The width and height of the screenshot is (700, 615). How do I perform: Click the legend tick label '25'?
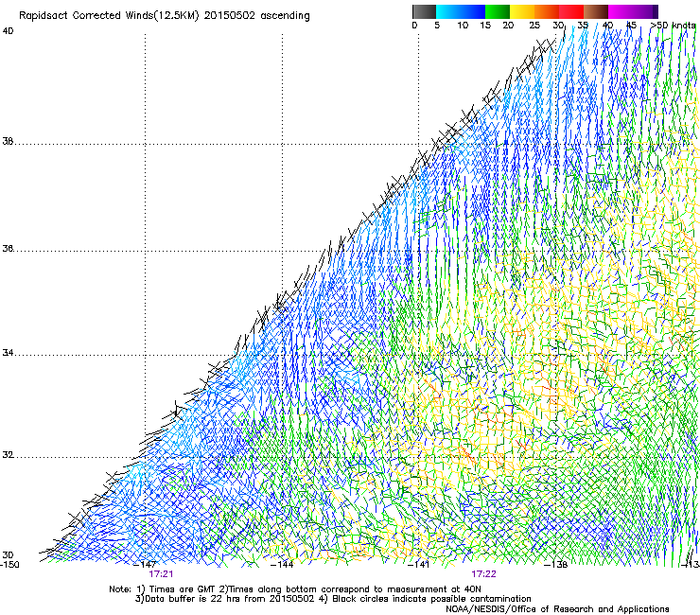click(534, 26)
